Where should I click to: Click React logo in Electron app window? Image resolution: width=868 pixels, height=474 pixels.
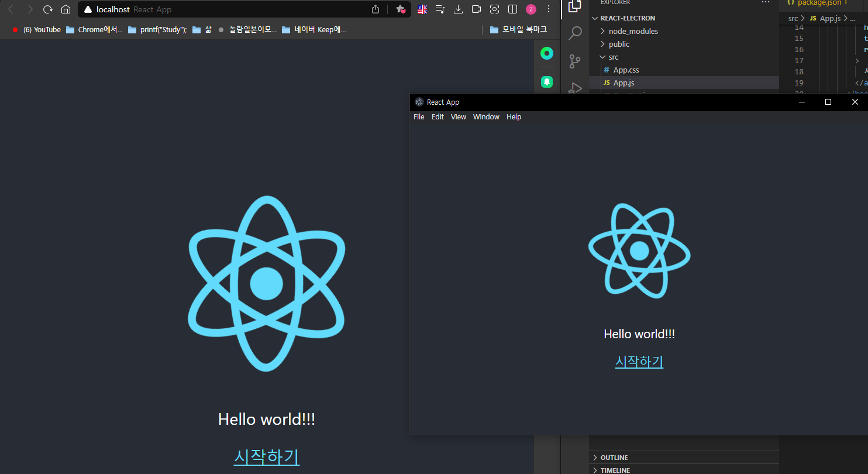click(x=639, y=250)
